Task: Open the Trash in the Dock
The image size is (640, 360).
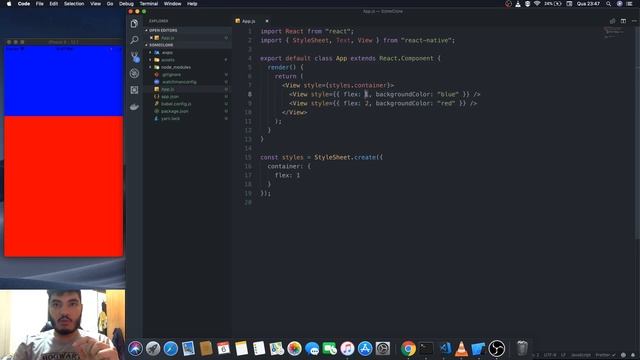Action: (522, 349)
